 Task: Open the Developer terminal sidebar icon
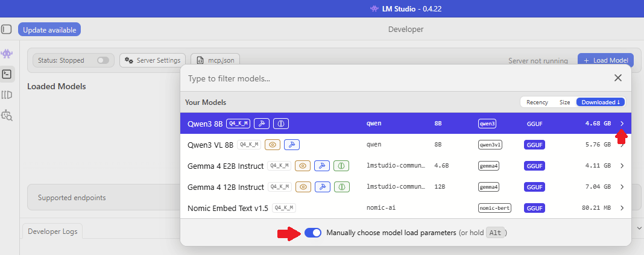[x=7, y=74]
